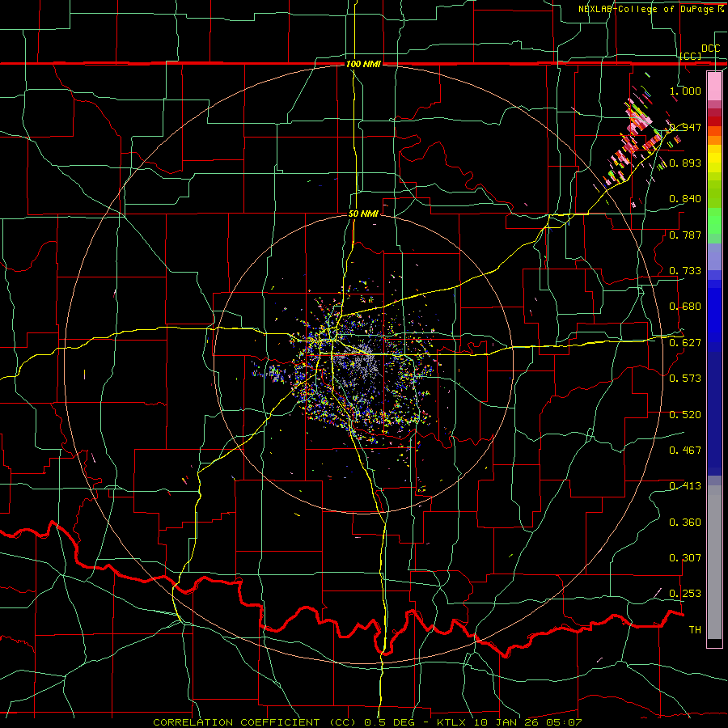Image resolution: width=728 pixels, height=728 pixels.
Task: Click the 50 NMI range ring label
Action: tap(363, 214)
